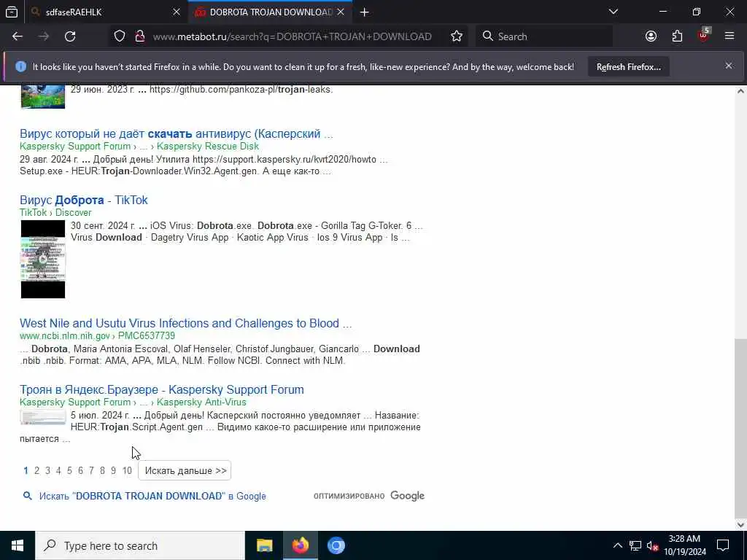The image size is (747, 560).
Task: Go back to the previous page
Action: tap(18, 36)
